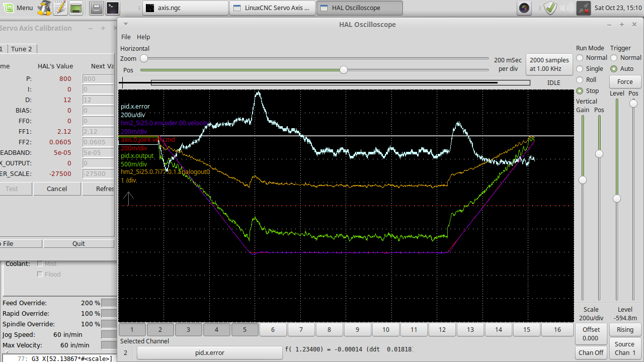Screen dimensions: 644x362
Task: Click the P next value field 800
Action: [98, 79]
